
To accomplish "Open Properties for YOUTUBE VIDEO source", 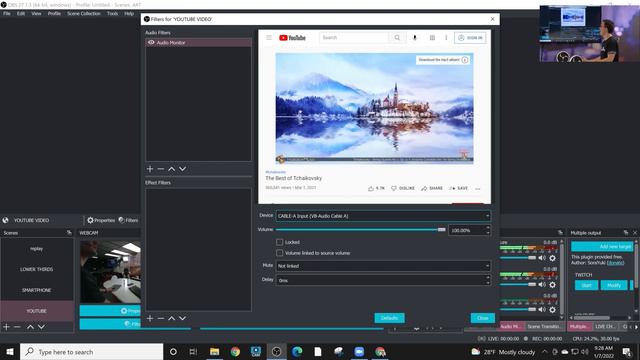I will pos(101,220).
